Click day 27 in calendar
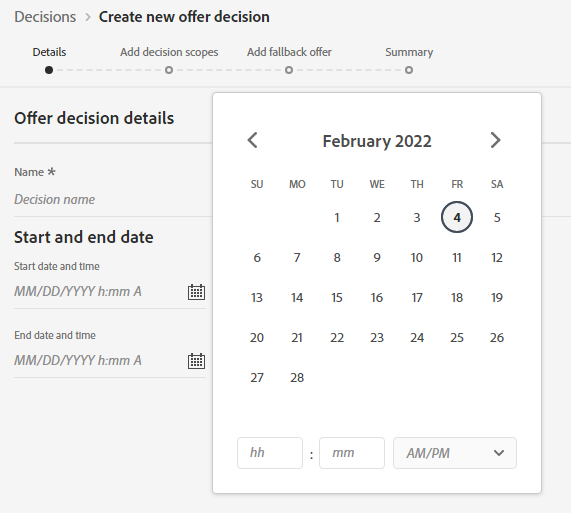571x513 pixels. 257,378
